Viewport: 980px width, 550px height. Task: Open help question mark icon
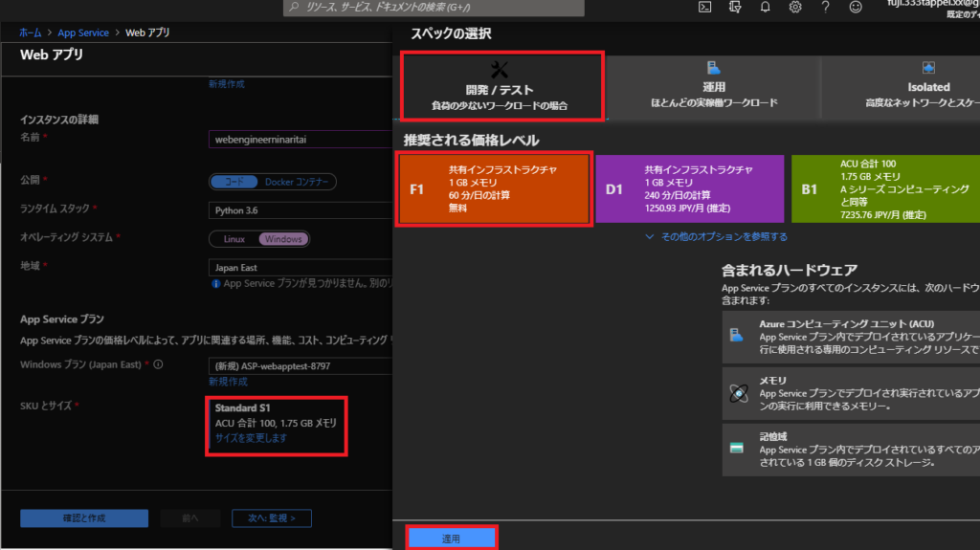pos(825,7)
